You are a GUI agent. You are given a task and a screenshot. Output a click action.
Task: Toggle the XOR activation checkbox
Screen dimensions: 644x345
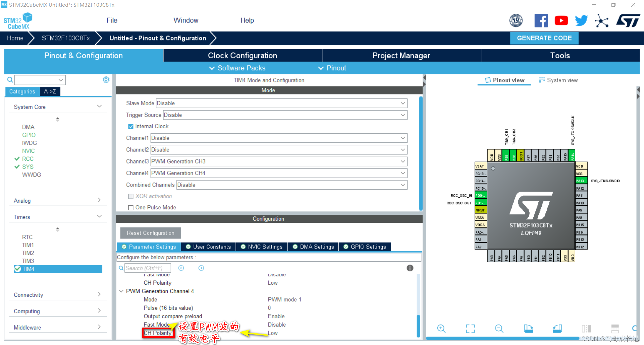(131, 196)
